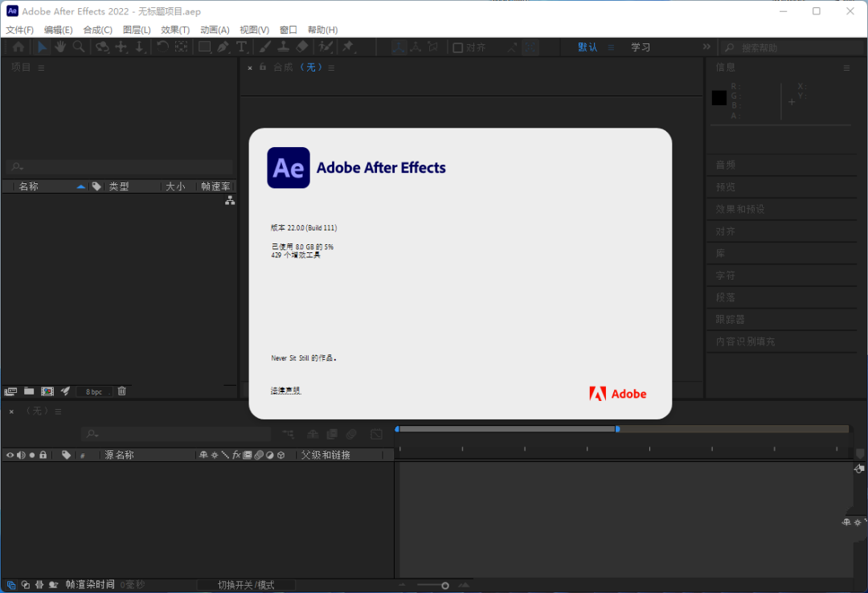Open the 项目 panel menu
The height and width of the screenshot is (593, 868).
click(42, 67)
